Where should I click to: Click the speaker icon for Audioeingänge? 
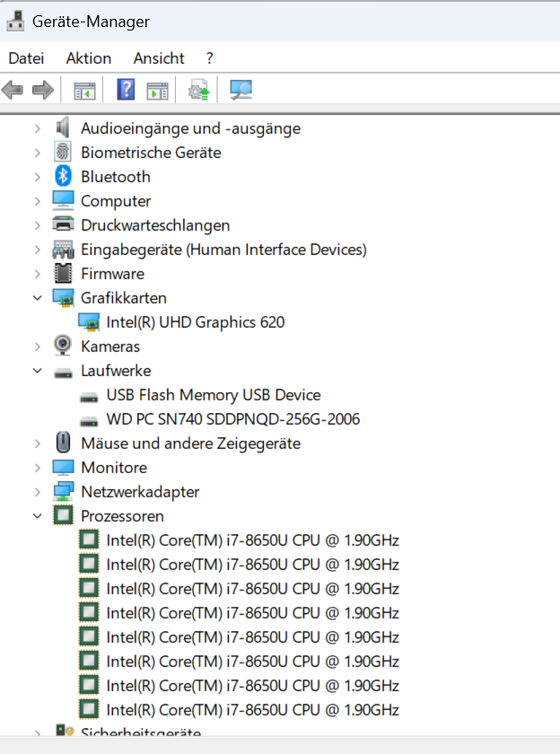pyautogui.click(x=63, y=127)
